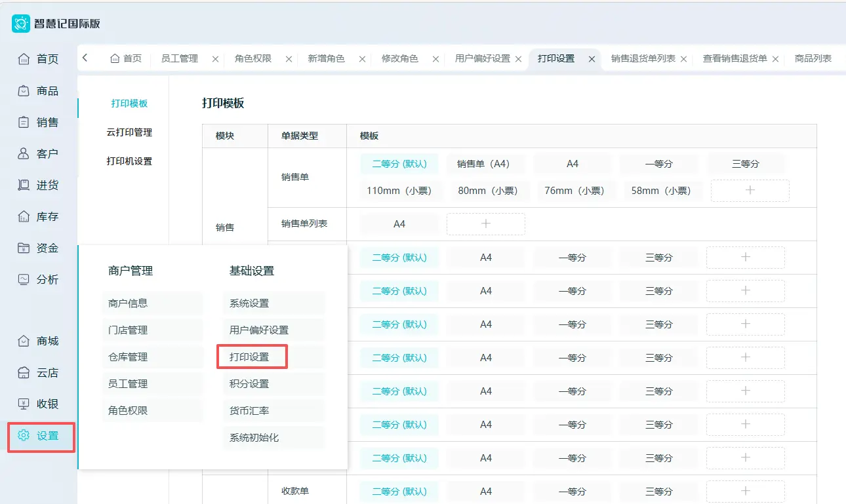The image size is (846, 504).
Task: Click the 智慧记国际版 logo icon
Action: point(21,24)
